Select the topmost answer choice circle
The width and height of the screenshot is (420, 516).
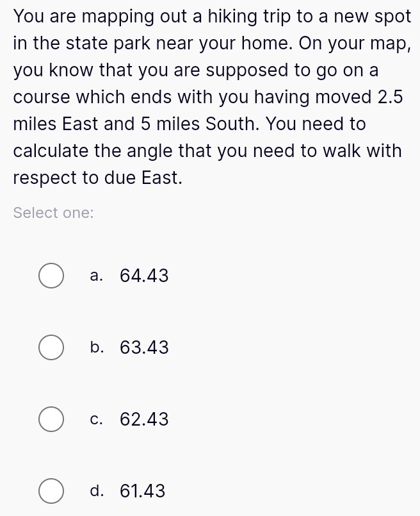(x=51, y=276)
